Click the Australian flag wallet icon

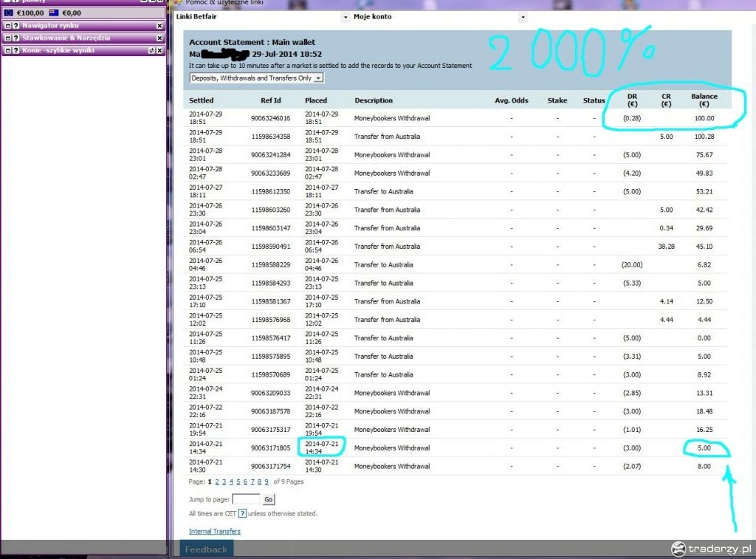pyautogui.click(x=53, y=13)
